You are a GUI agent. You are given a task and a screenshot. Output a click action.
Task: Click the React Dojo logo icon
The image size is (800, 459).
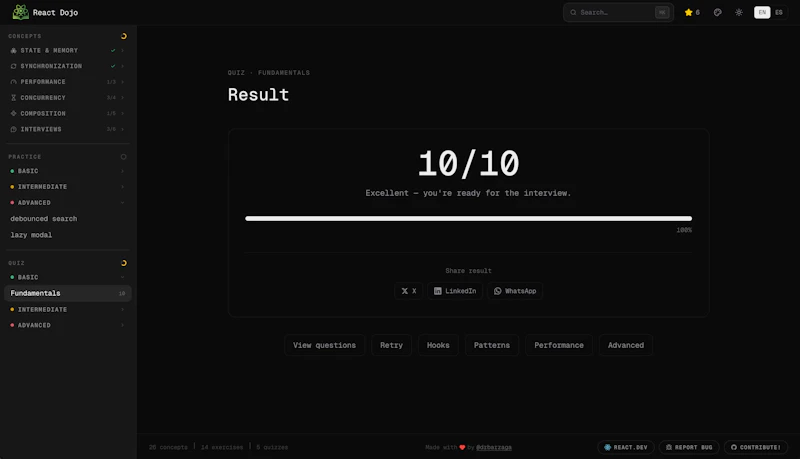[20, 12]
